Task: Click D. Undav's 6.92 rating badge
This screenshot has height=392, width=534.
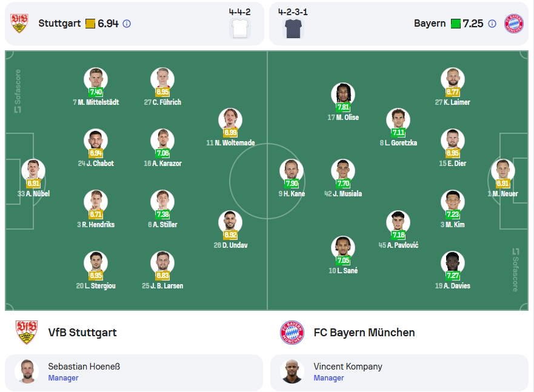Action: click(x=230, y=235)
